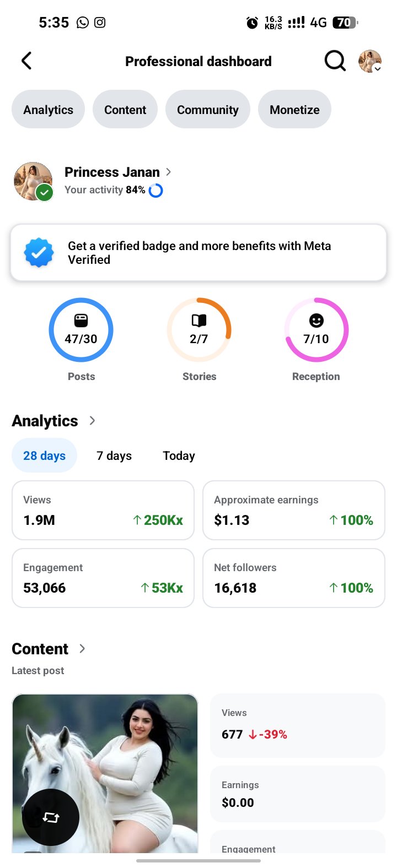Expand Content section via chevron

click(x=82, y=648)
